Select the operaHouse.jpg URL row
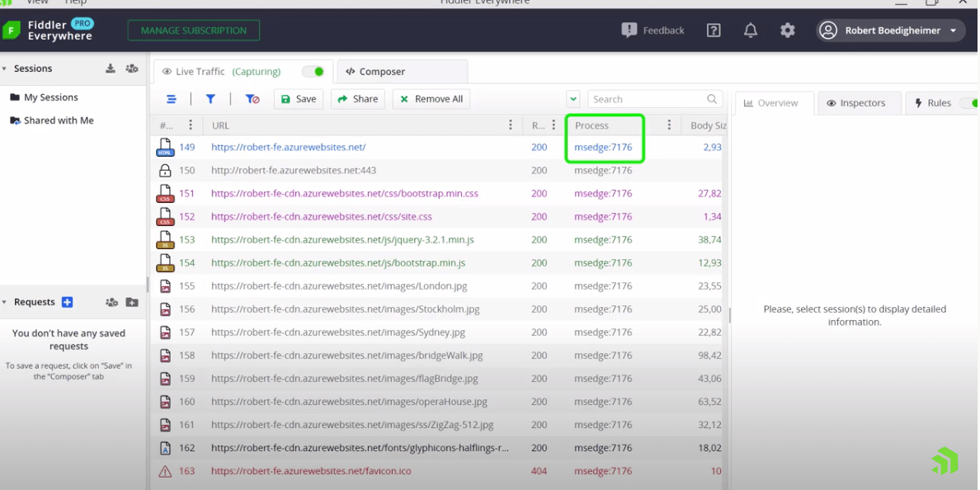Screen dimensions: 980x490 [x=350, y=402]
